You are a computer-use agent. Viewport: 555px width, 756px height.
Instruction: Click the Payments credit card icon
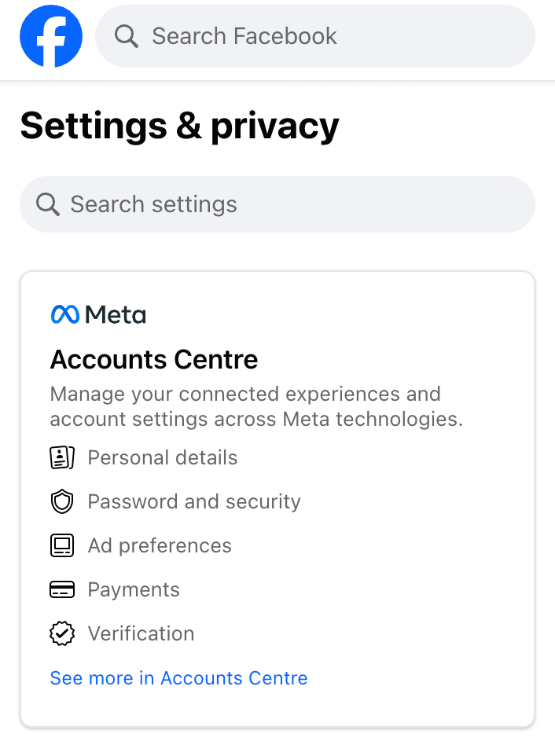61,589
